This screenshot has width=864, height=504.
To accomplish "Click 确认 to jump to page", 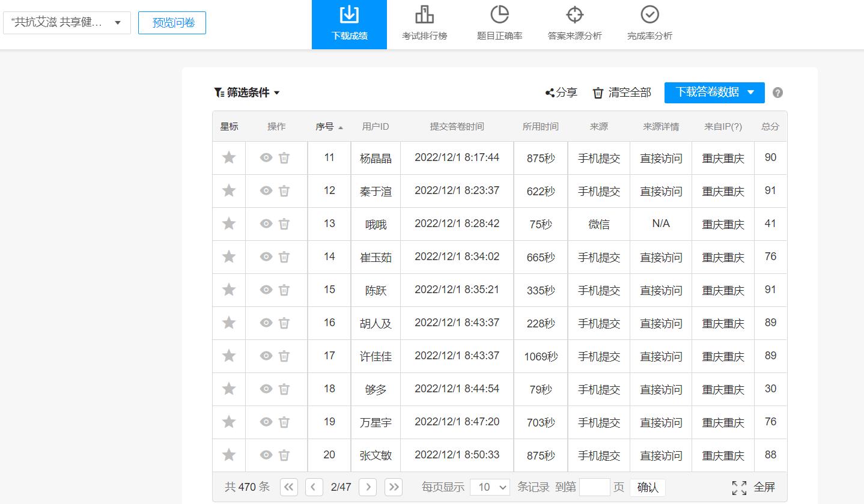I will click(x=648, y=487).
